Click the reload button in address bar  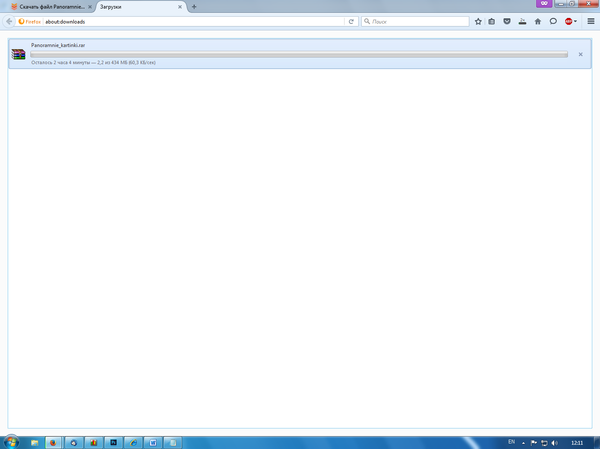coord(351,21)
